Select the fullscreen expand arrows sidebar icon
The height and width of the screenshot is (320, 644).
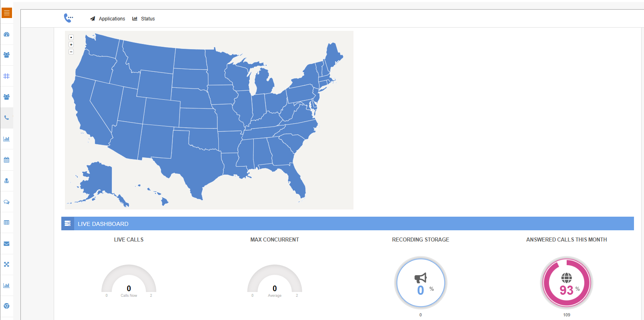[6, 264]
